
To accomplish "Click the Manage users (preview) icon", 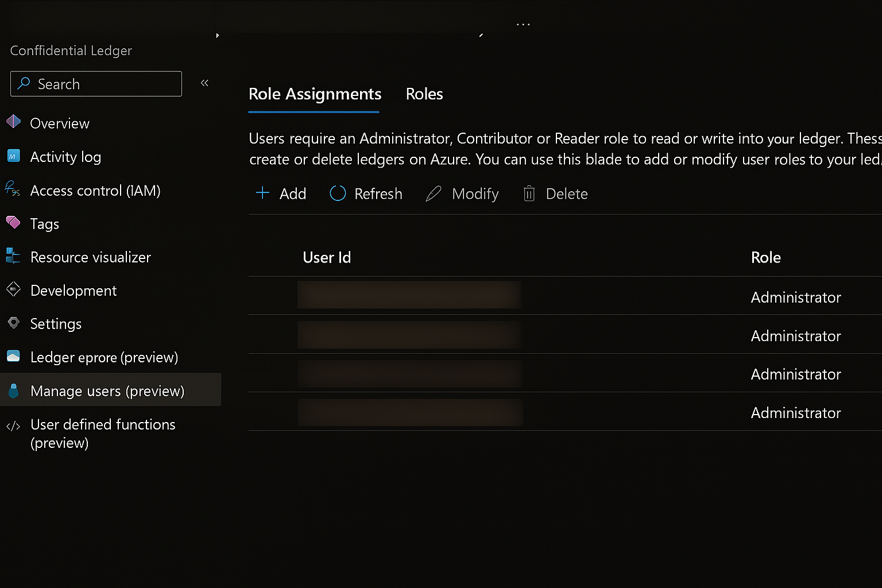I will click(14, 390).
